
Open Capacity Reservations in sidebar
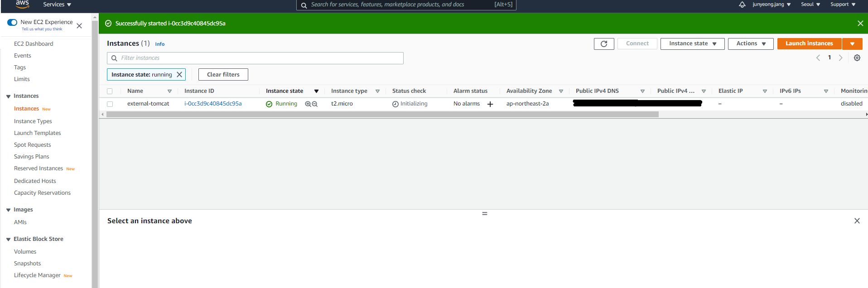tap(43, 193)
